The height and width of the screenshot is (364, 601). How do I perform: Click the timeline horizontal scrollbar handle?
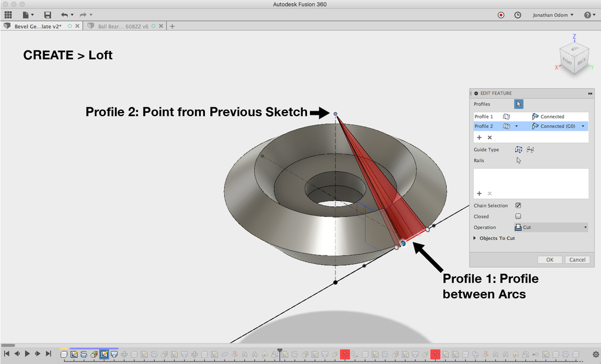tap(8, 345)
